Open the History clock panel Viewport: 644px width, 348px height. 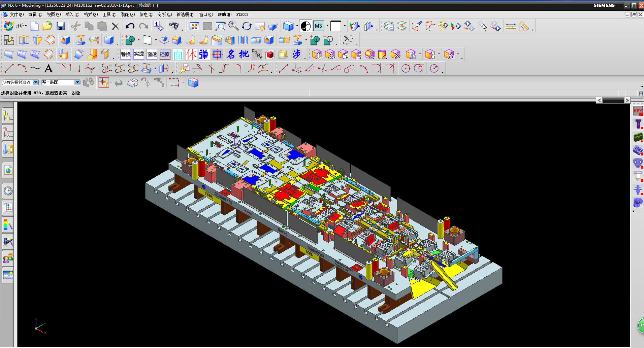coord(8,191)
